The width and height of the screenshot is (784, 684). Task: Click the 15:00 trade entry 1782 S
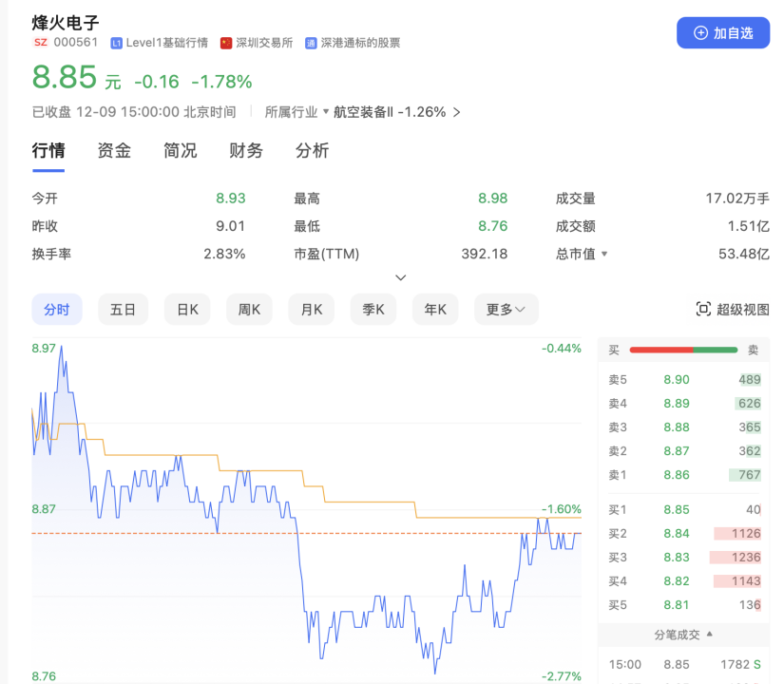tap(684, 664)
